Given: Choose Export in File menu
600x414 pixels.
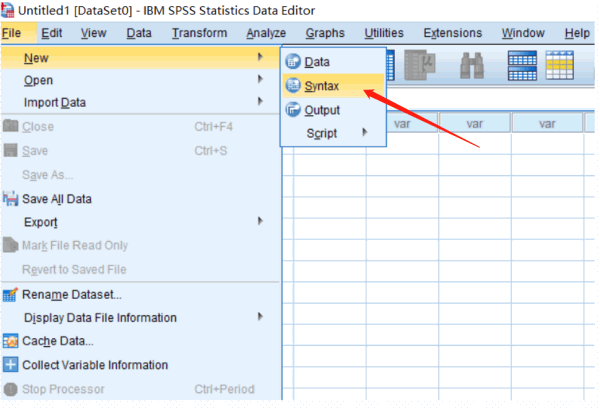Looking at the screenshot, I should (140, 222).
